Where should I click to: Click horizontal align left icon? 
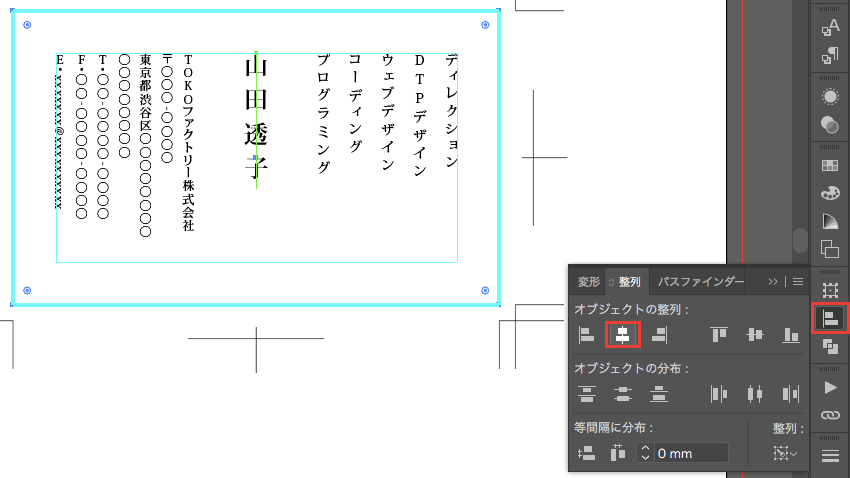tap(587, 335)
